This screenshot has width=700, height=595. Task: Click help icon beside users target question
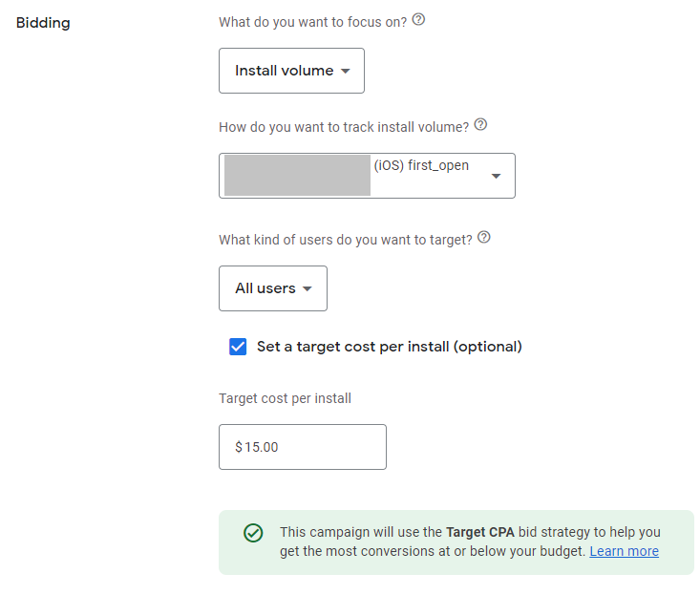[x=483, y=238]
